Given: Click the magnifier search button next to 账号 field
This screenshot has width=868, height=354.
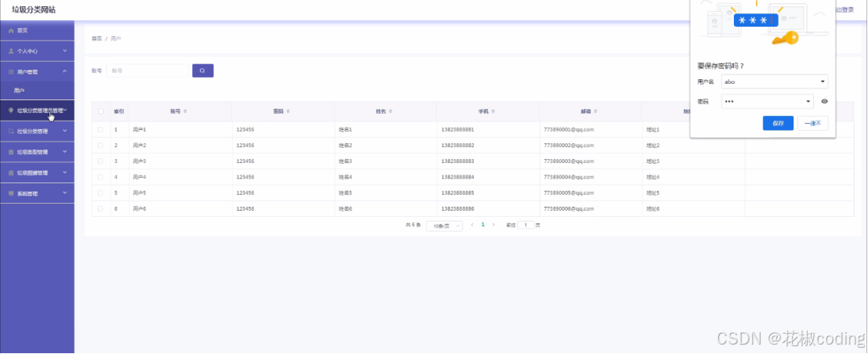Looking at the screenshot, I should 202,70.
